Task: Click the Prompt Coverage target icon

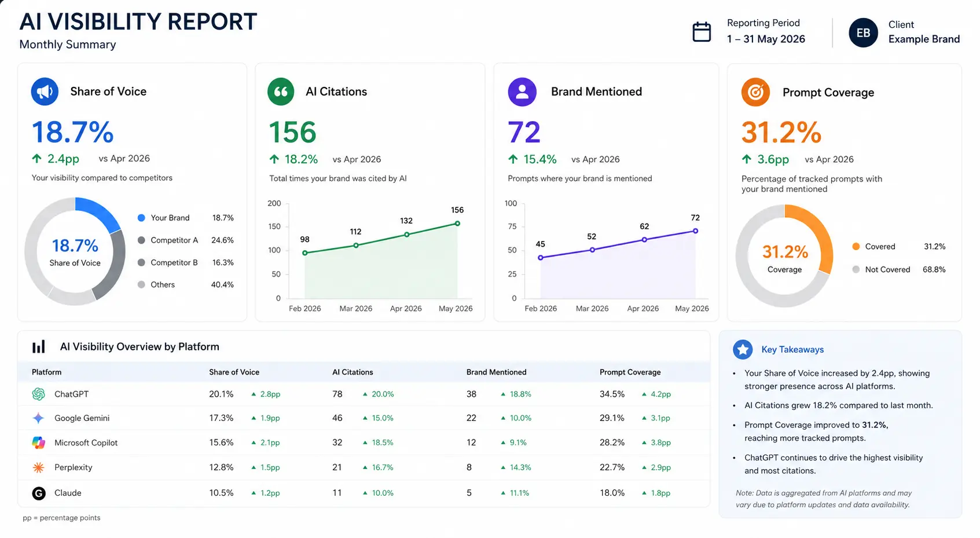Action: pyautogui.click(x=755, y=92)
